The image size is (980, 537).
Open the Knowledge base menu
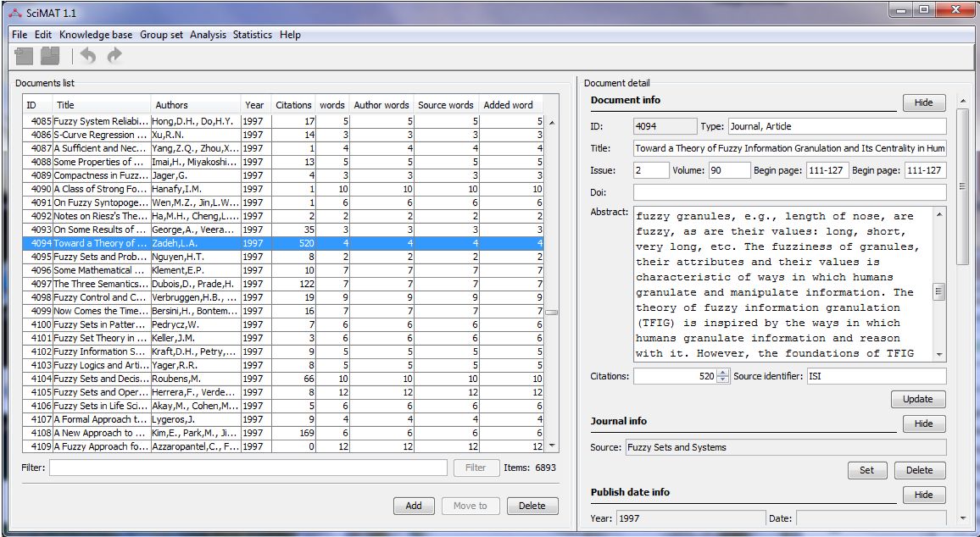click(95, 35)
